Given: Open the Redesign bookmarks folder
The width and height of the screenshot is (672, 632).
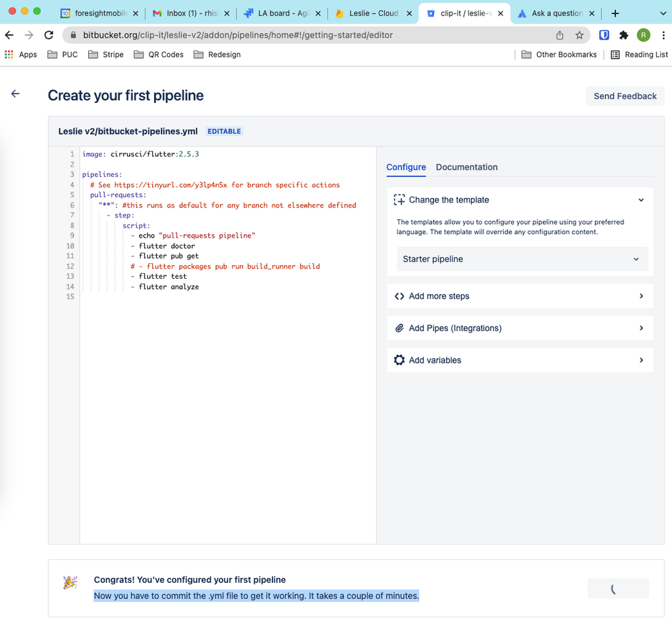Looking at the screenshot, I should pos(217,55).
